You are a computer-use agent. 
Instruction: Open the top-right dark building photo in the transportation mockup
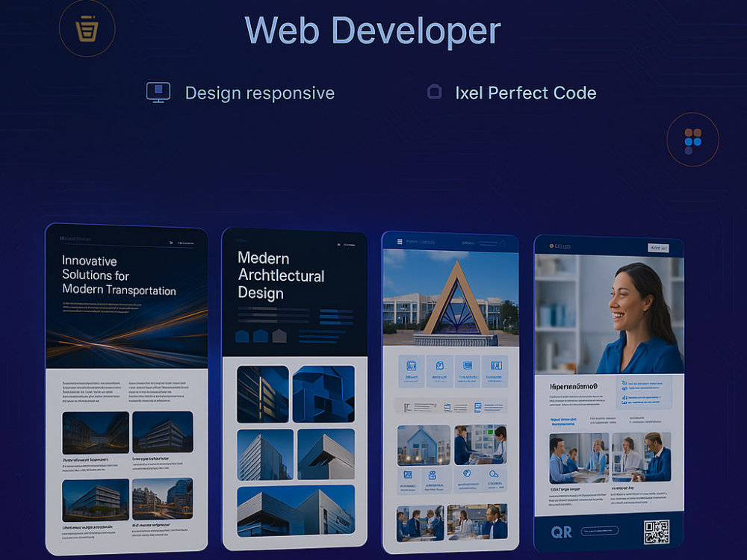click(x=163, y=432)
